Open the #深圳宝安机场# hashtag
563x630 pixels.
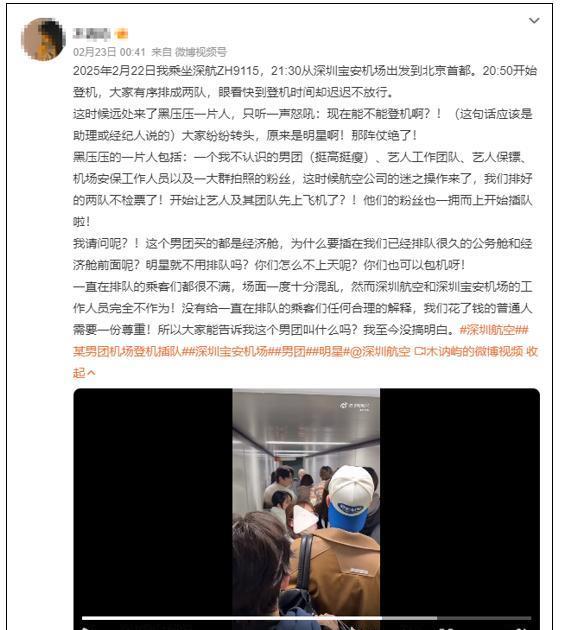pos(230,352)
